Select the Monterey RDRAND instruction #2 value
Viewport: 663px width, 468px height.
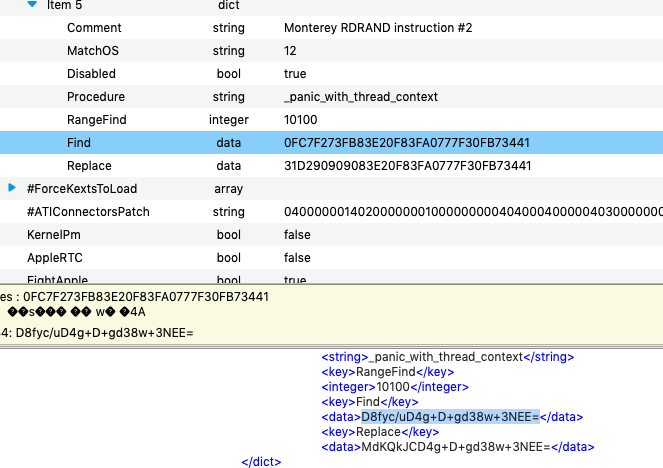[x=378, y=28]
